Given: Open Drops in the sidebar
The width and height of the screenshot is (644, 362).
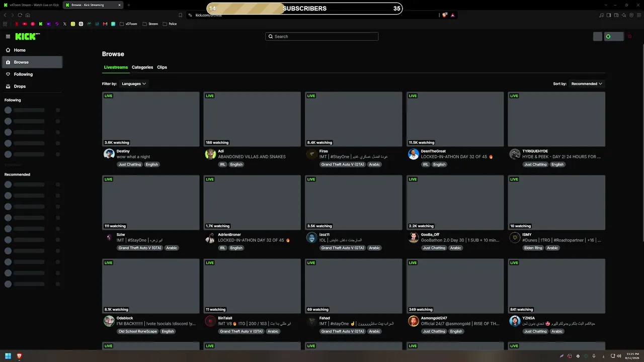Looking at the screenshot, I should click(x=32, y=86).
